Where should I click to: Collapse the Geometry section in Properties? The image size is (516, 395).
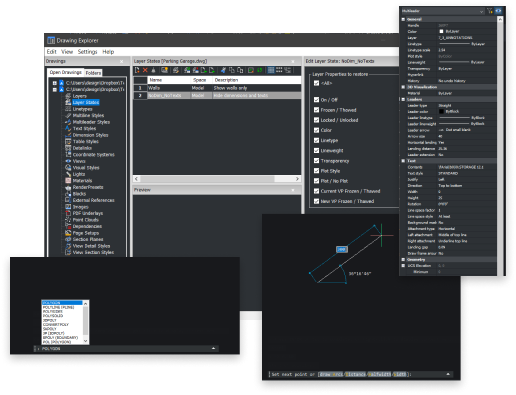tap(403, 259)
